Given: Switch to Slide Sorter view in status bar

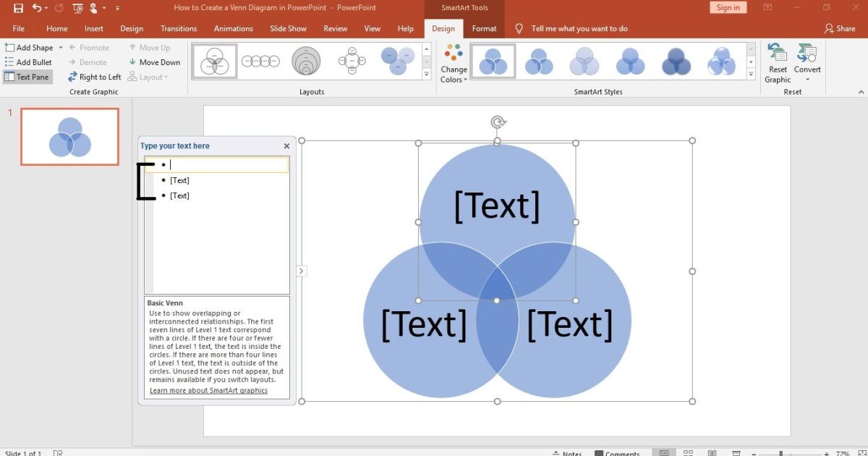Looking at the screenshot, I should click(686, 452).
